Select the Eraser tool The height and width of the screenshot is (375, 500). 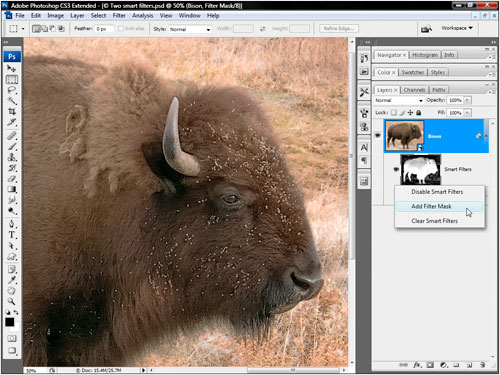tap(12, 179)
